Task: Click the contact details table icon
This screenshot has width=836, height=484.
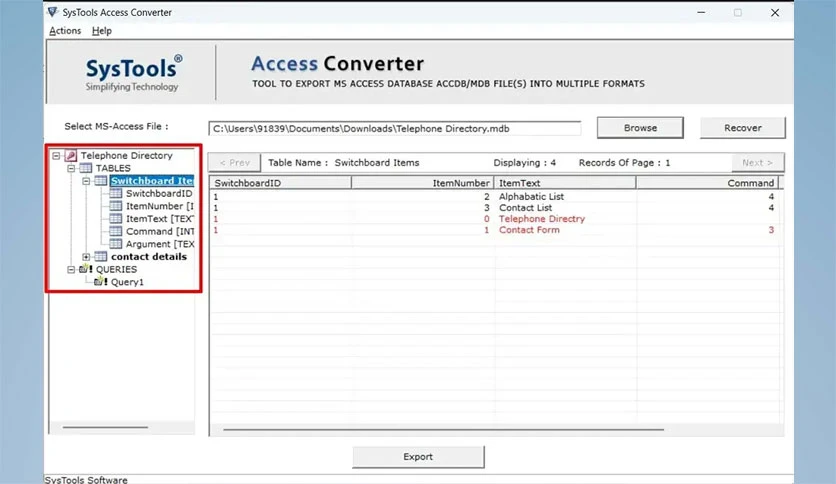Action: click(100, 257)
